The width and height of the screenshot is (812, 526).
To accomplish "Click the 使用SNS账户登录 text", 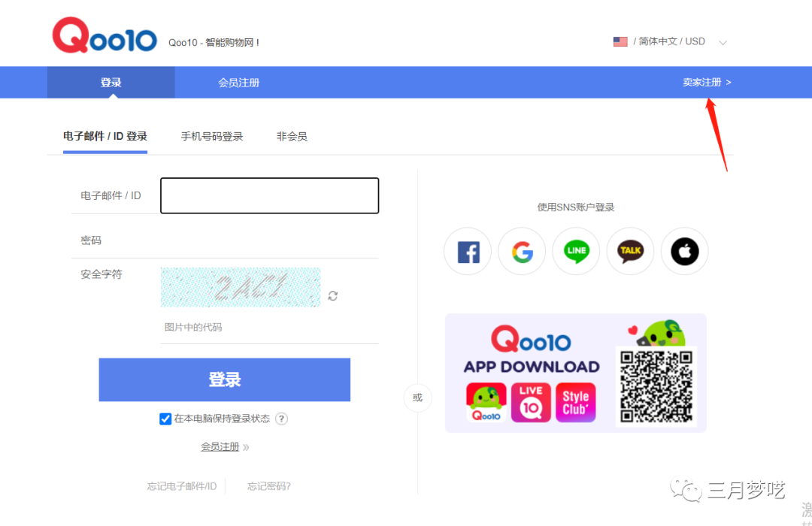I will (576, 207).
